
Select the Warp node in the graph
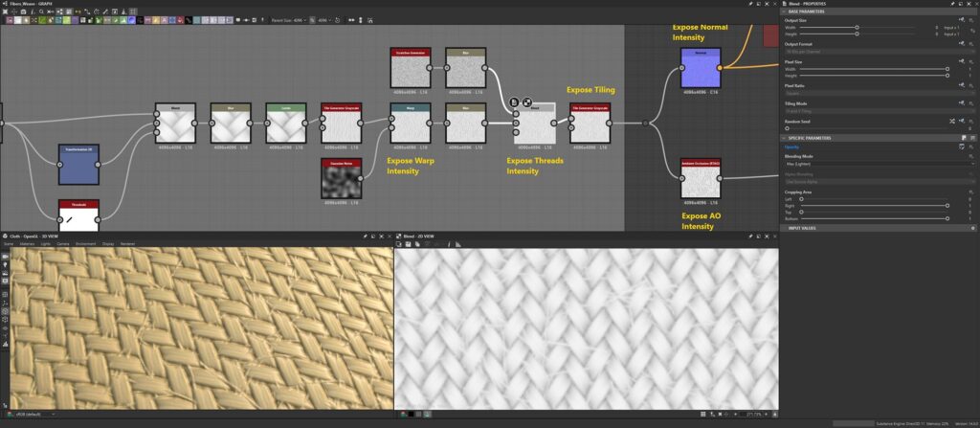coord(410,124)
